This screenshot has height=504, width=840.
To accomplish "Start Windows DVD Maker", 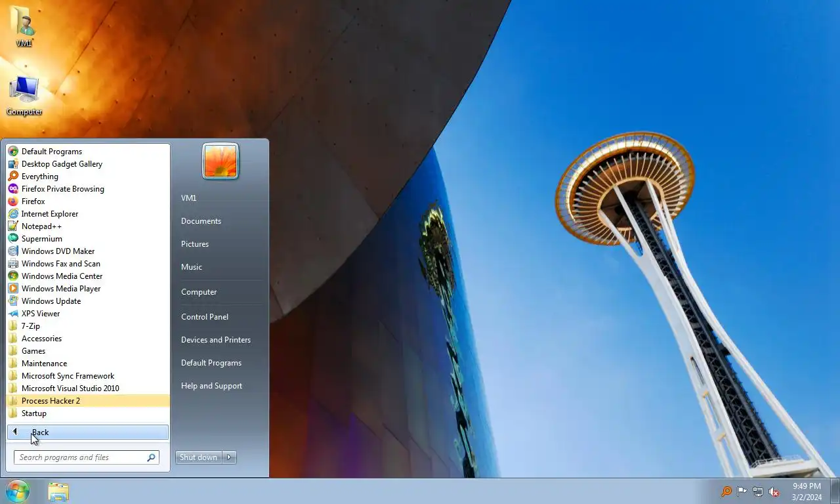I will click(88, 251).
